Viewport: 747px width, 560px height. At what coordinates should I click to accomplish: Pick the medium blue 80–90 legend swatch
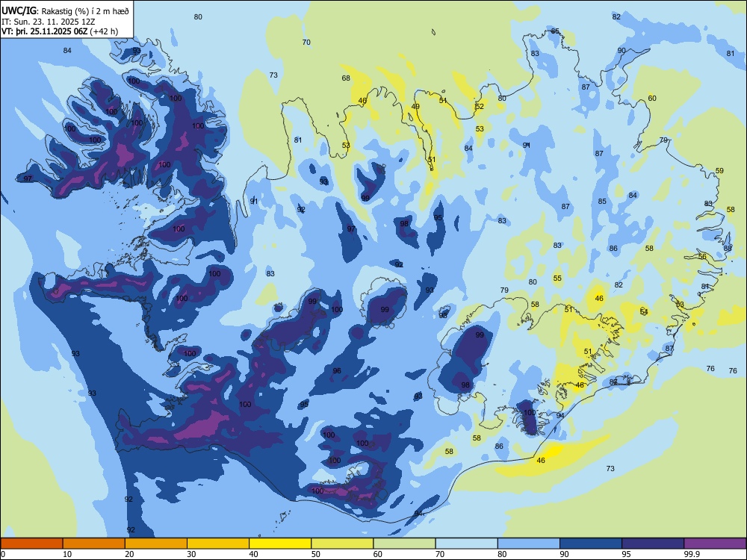[x=529, y=544]
